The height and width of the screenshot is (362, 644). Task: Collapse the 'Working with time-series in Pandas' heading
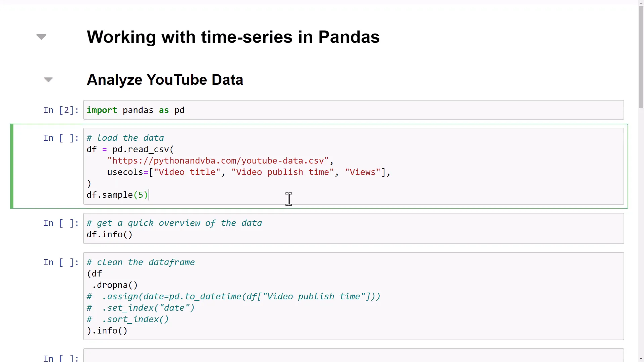[x=41, y=37]
